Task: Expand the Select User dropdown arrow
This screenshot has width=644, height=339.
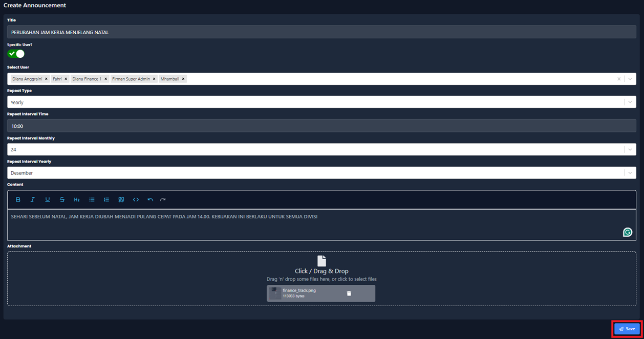Action: (x=630, y=79)
